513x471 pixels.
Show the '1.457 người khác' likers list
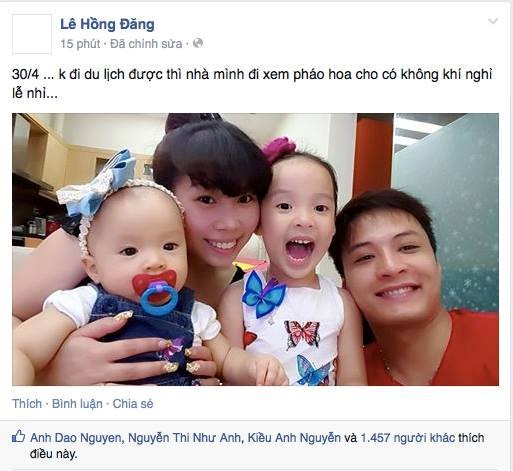[x=408, y=438]
